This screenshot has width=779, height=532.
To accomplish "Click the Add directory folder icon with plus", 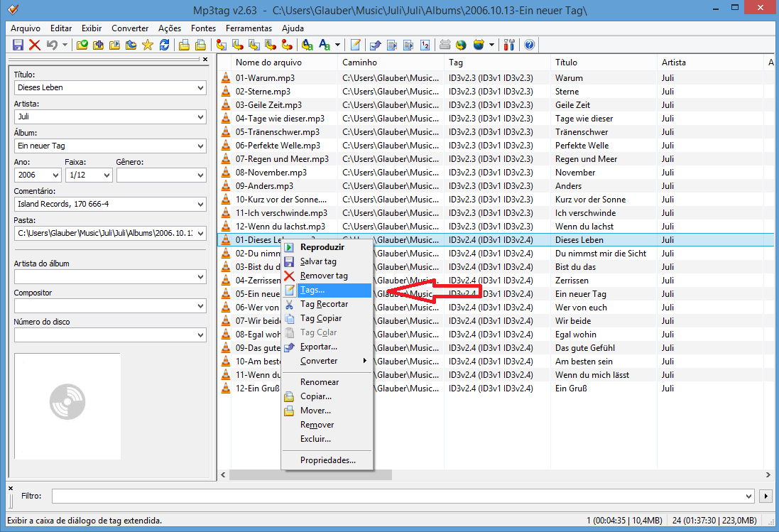I will click(x=99, y=45).
